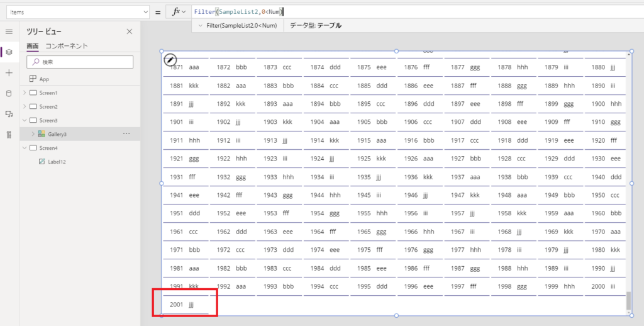The width and height of the screenshot is (644, 326).
Task: Select gallery cell 1980 kkk
Action: click(606, 250)
